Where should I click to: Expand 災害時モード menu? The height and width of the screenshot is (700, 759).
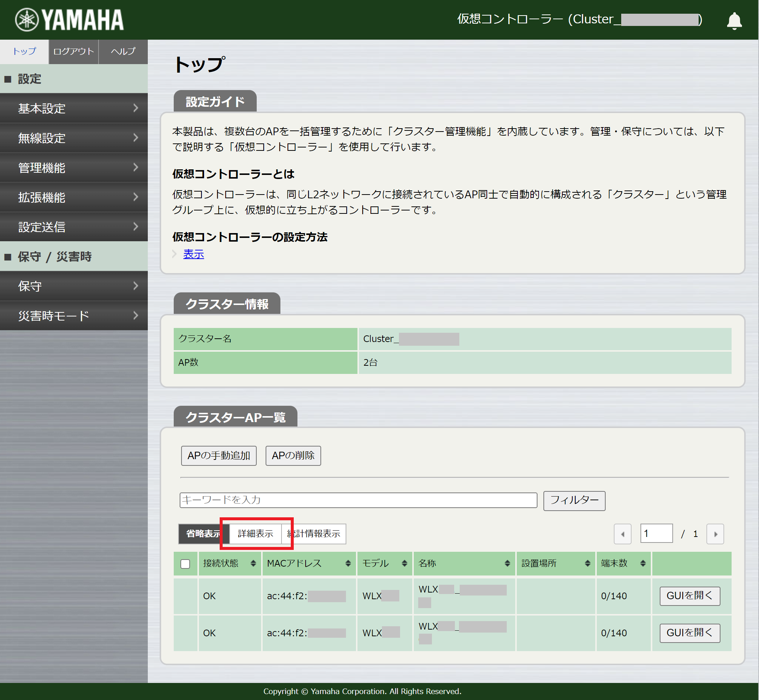[74, 315]
